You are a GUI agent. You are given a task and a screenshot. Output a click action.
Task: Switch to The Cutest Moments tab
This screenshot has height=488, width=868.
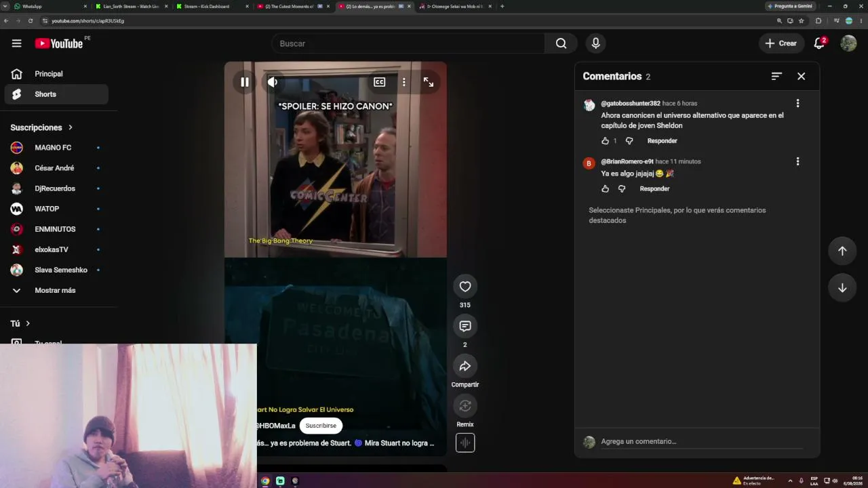[x=293, y=6]
